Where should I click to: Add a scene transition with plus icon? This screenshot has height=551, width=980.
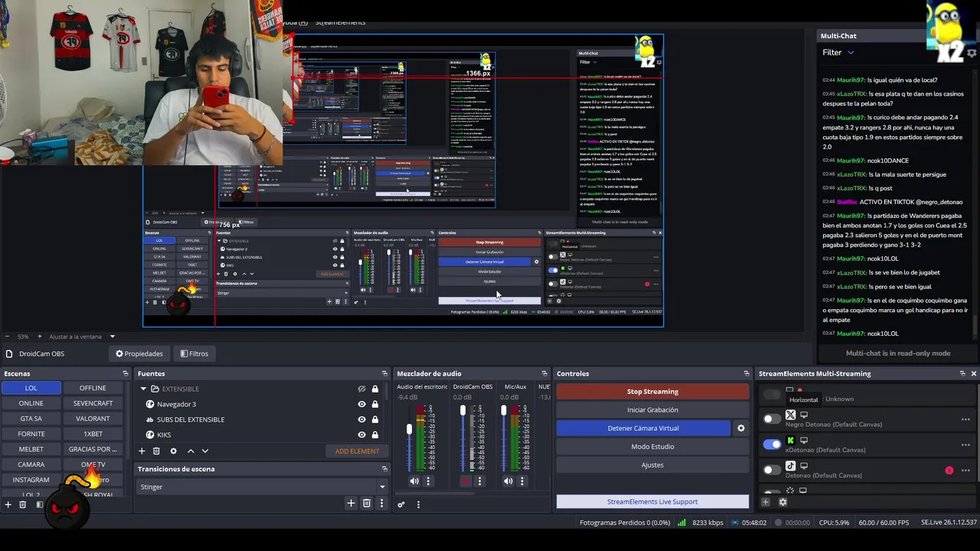point(351,503)
